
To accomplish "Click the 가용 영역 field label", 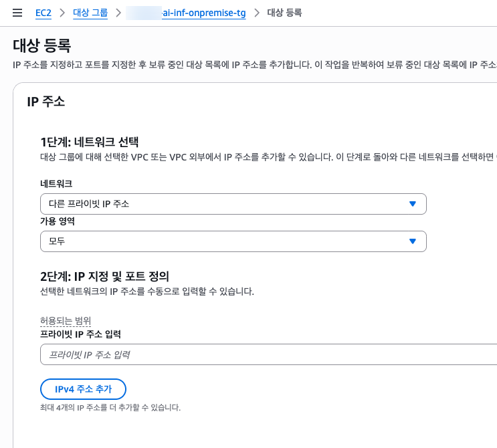I will [x=57, y=221].
